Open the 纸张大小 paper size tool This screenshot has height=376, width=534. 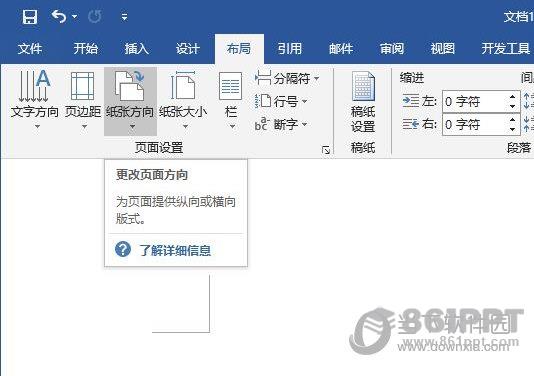click(x=183, y=100)
